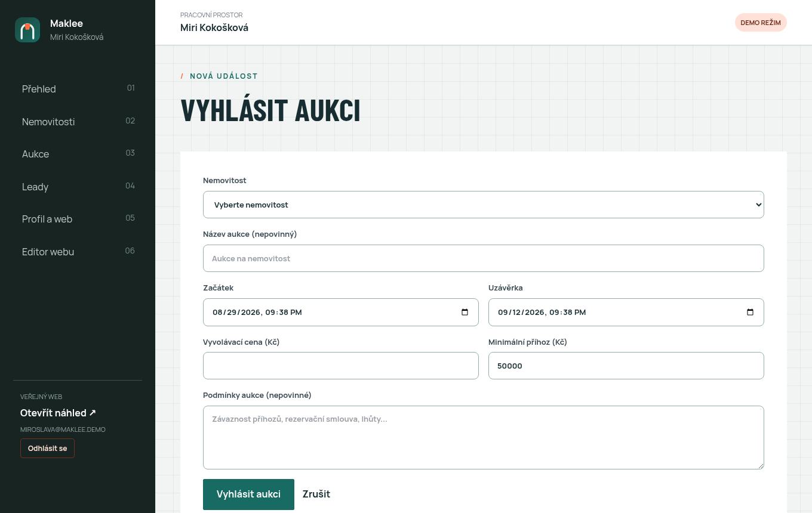Open Editor webu

[78, 252]
